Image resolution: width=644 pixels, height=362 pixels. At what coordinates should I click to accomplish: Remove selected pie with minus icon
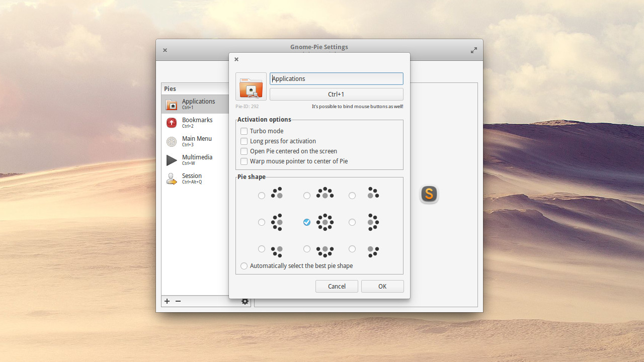[178, 301]
